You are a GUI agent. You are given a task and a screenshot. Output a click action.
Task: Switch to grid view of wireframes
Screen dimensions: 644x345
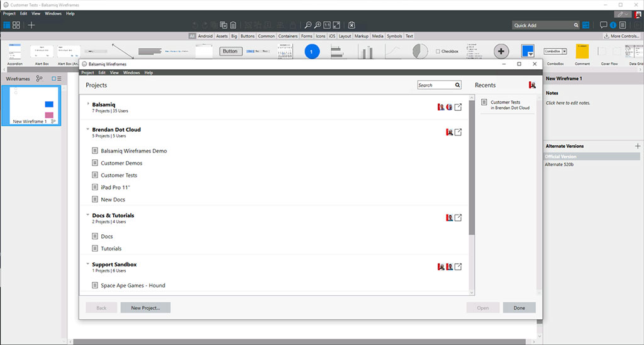pos(16,25)
